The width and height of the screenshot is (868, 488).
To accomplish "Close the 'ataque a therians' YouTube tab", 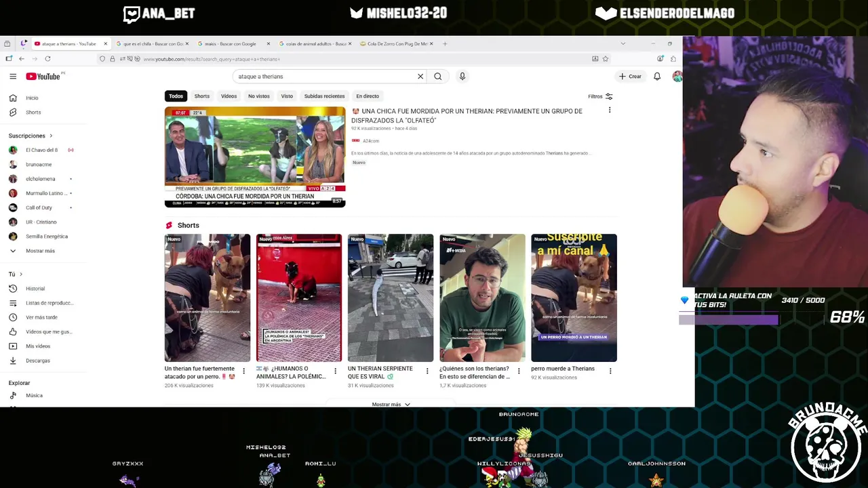I will [106, 44].
